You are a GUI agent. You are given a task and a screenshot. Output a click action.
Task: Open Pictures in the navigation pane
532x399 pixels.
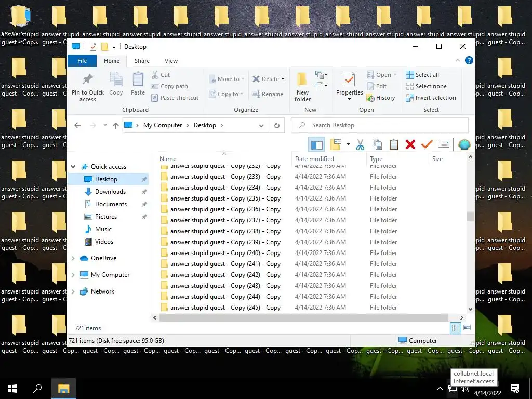pos(105,217)
